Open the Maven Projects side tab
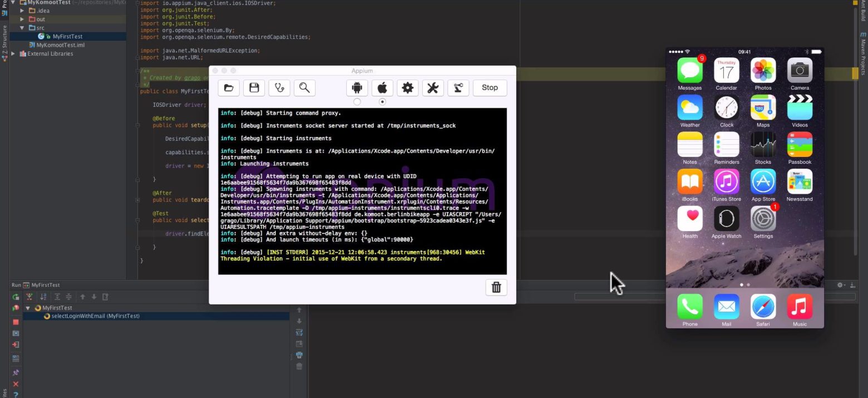 click(863, 50)
